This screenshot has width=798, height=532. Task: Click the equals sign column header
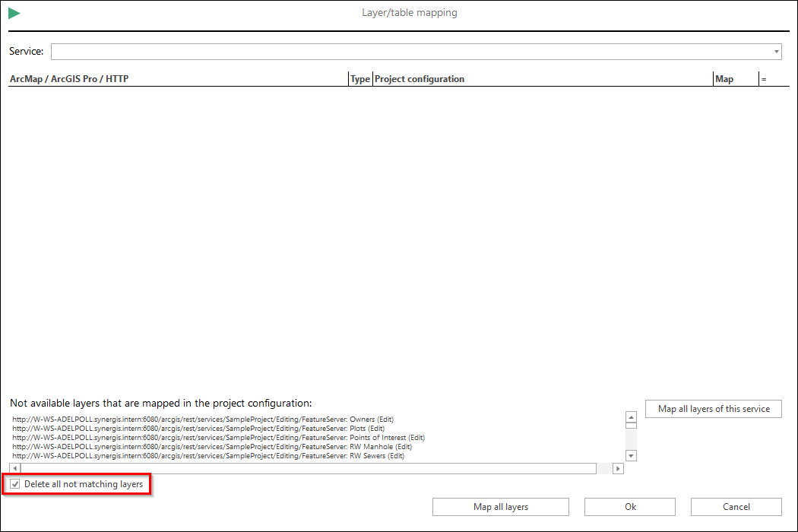pyautogui.click(x=774, y=79)
